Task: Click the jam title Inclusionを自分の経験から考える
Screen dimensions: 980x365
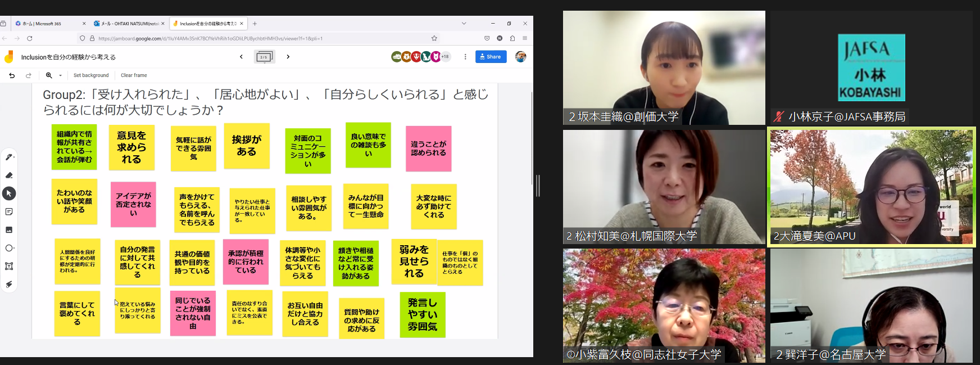Action: coord(69,57)
